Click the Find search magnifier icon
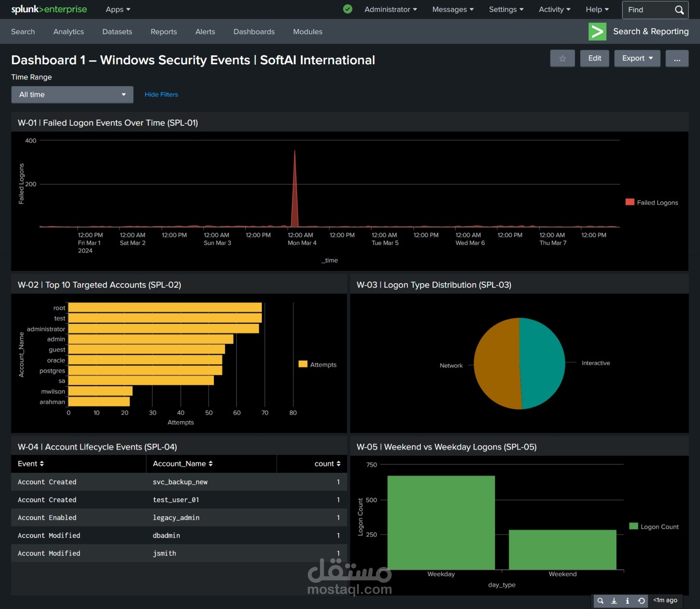Image resolution: width=700 pixels, height=609 pixels. click(x=679, y=10)
